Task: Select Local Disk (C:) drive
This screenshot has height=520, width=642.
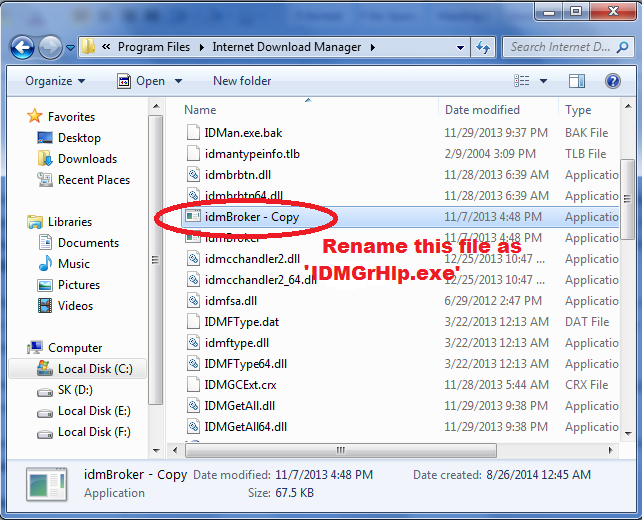Action: [x=78, y=369]
